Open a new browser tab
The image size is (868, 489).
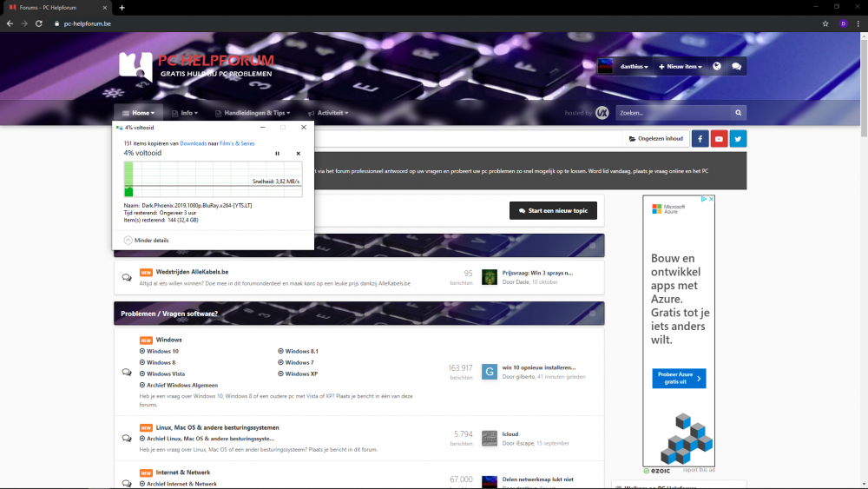[x=122, y=8]
